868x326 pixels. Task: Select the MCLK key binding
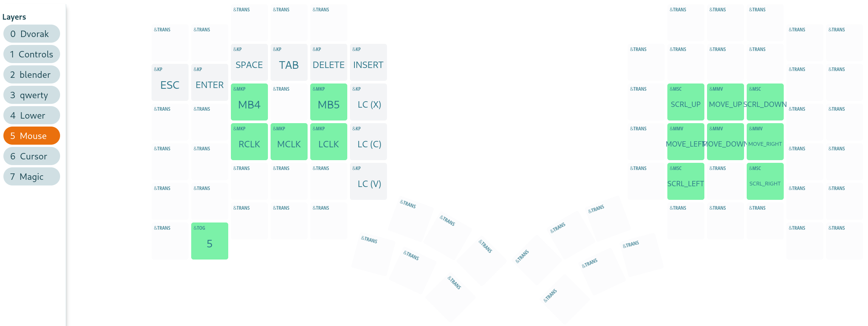pos(289,142)
